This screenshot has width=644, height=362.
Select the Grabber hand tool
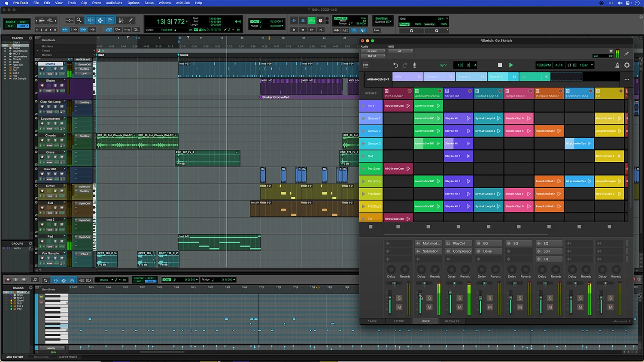(x=110, y=20)
